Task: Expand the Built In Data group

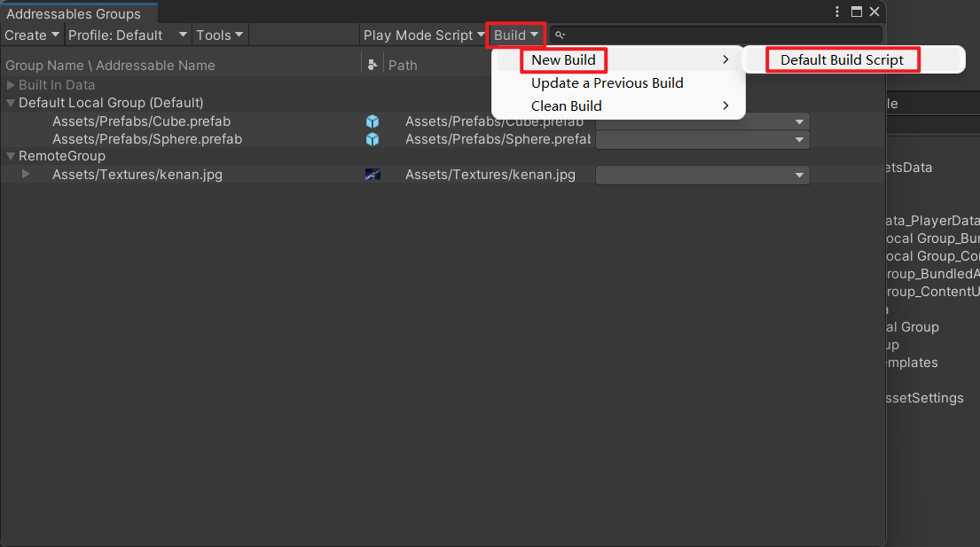Action: point(11,85)
